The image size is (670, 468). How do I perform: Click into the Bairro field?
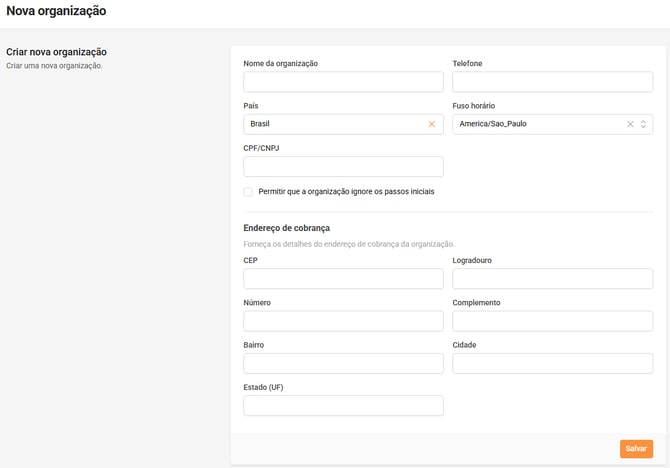tap(343, 363)
